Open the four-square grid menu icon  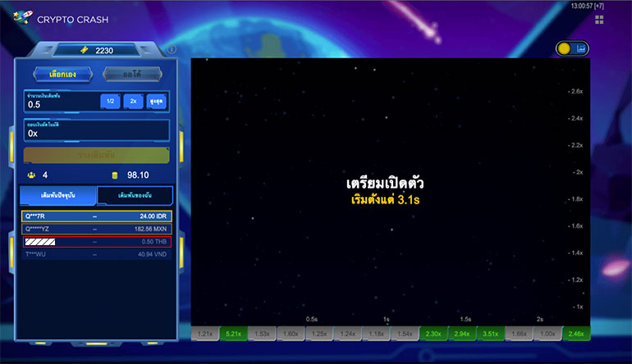coord(599,20)
